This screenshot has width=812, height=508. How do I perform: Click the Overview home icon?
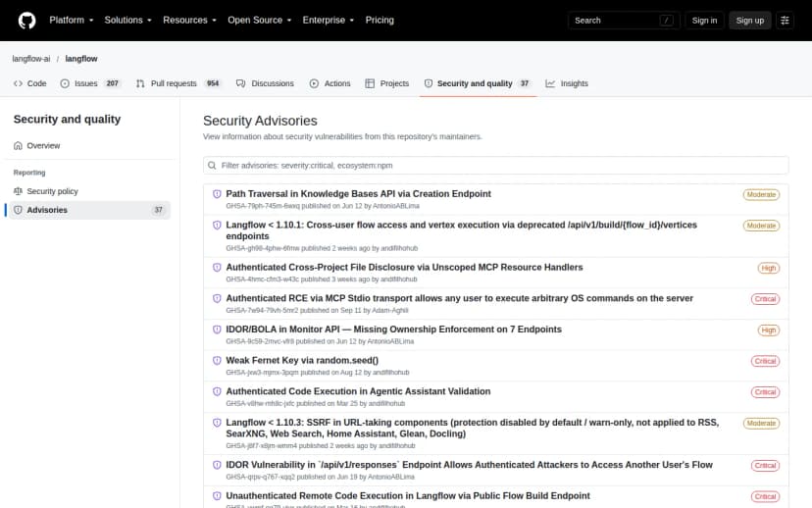pyautogui.click(x=18, y=145)
